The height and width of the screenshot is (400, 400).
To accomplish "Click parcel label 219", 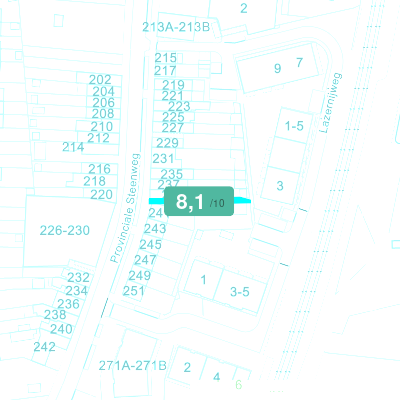I will click(173, 85).
